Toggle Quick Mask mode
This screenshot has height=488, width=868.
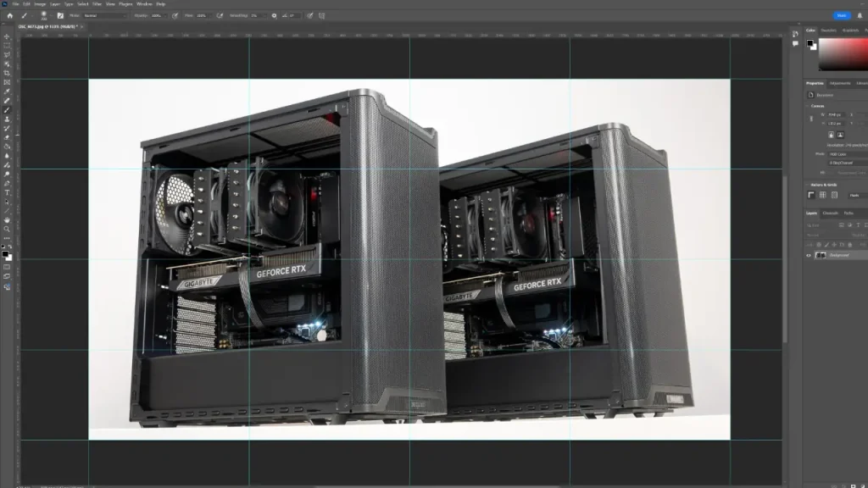click(7, 267)
